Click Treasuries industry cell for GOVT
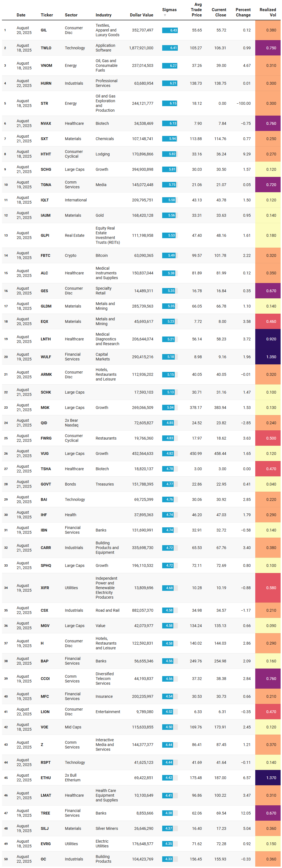The height and width of the screenshot is (868, 282). point(104,484)
